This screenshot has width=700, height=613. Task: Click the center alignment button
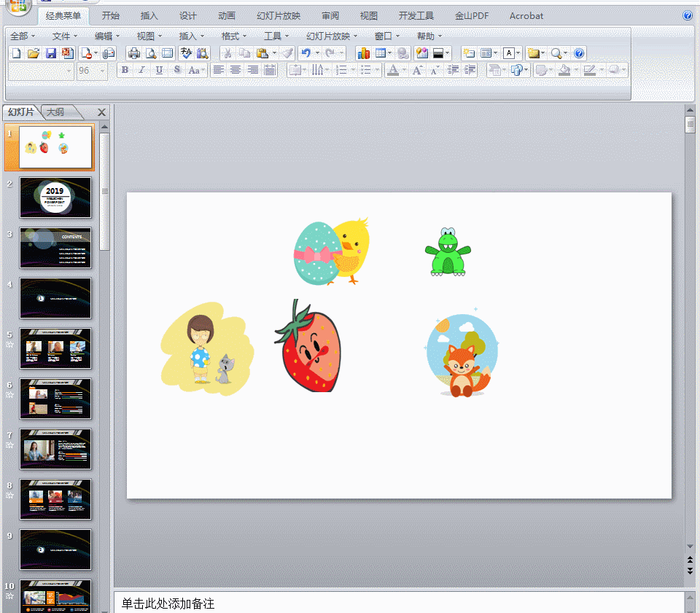[x=234, y=69]
